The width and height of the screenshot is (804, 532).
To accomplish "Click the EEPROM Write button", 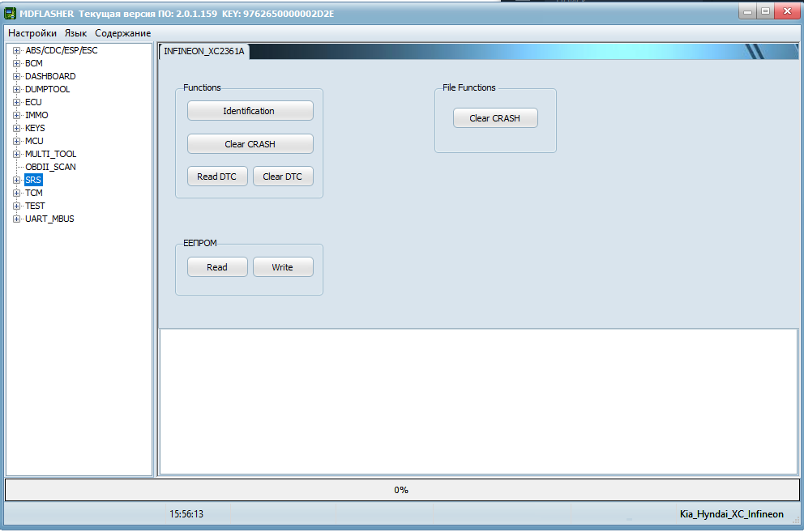I will [x=282, y=267].
